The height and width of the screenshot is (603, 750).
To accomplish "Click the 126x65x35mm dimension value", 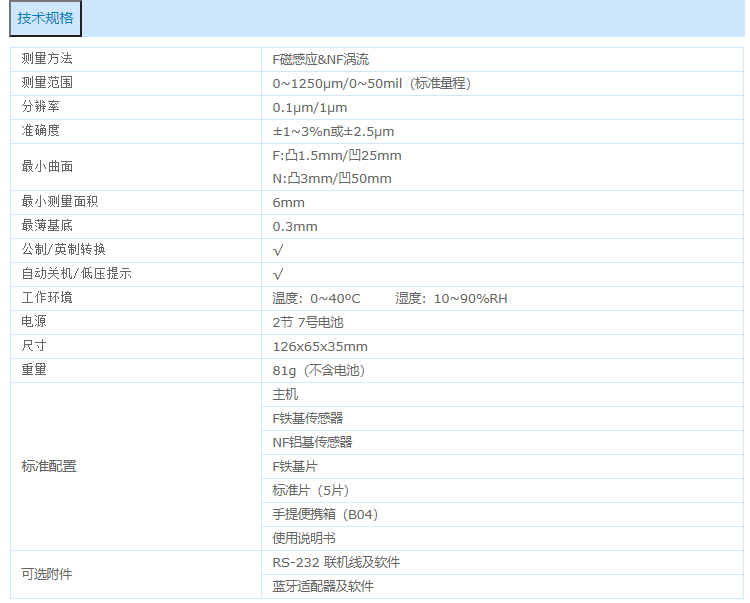I will point(320,347).
